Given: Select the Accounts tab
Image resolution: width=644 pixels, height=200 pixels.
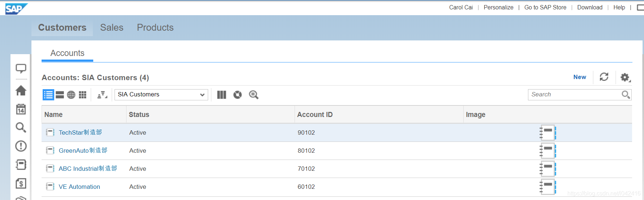Looking at the screenshot, I should coord(67,53).
